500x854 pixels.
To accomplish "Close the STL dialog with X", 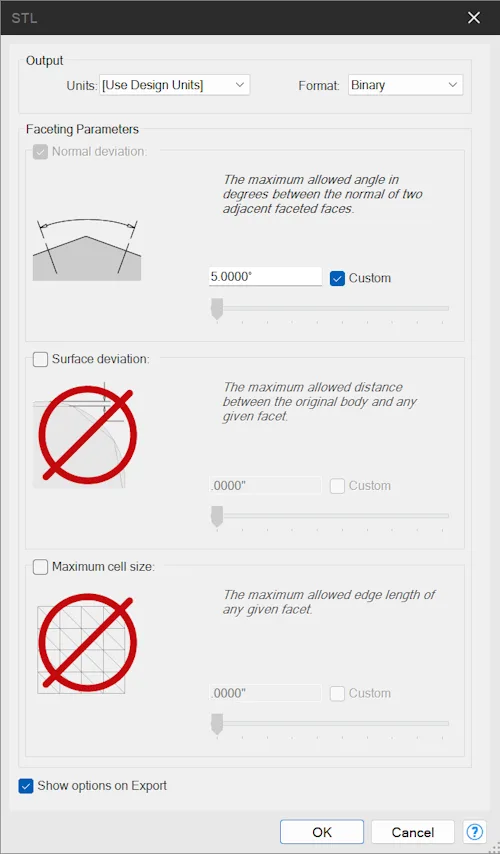I will point(474,17).
